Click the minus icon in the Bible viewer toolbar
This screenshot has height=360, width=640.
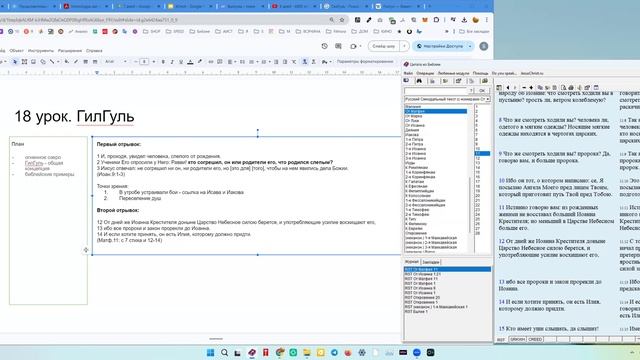point(524,87)
